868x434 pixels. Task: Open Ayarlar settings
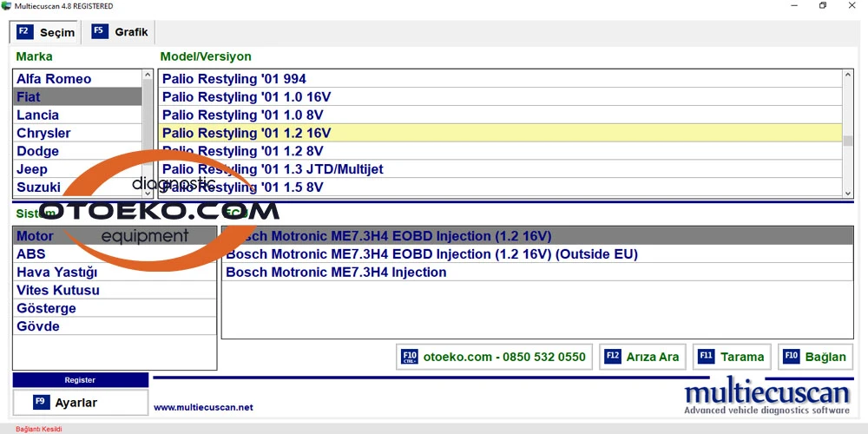(80, 403)
